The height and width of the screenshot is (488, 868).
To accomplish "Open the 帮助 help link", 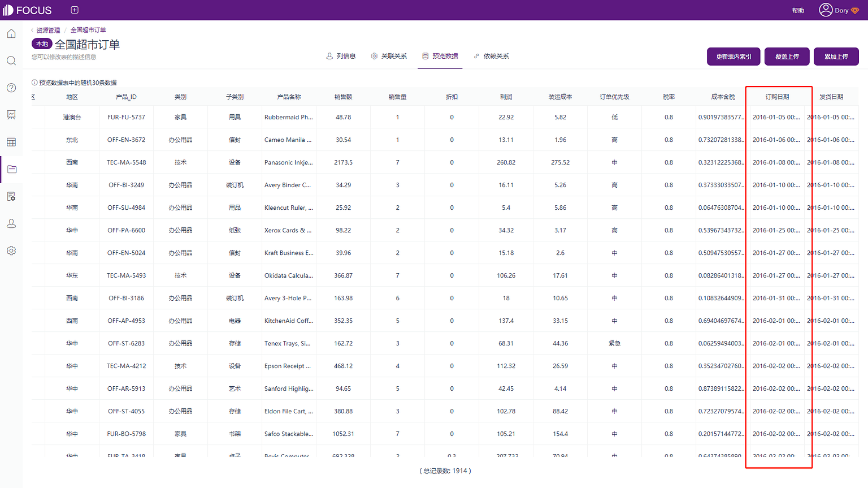I will [x=798, y=11].
